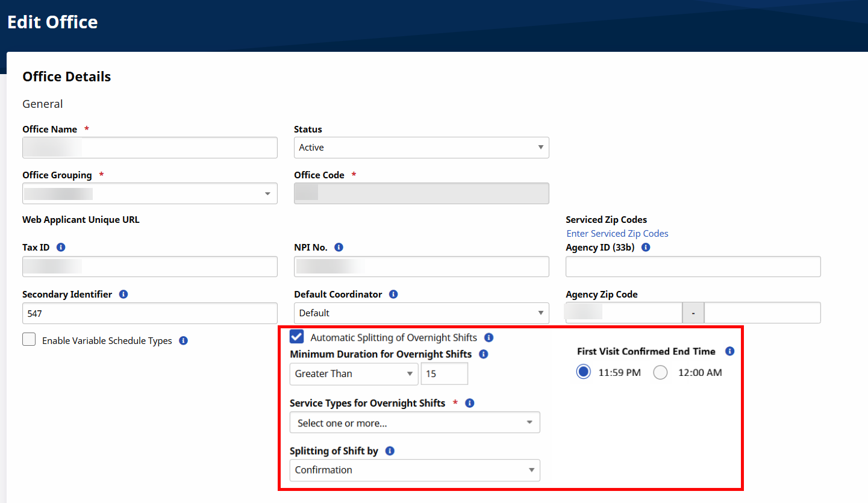Click the Secondary Identifier info icon
Image resolution: width=868 pixels, height=503 pixels.
click(123, 295)
